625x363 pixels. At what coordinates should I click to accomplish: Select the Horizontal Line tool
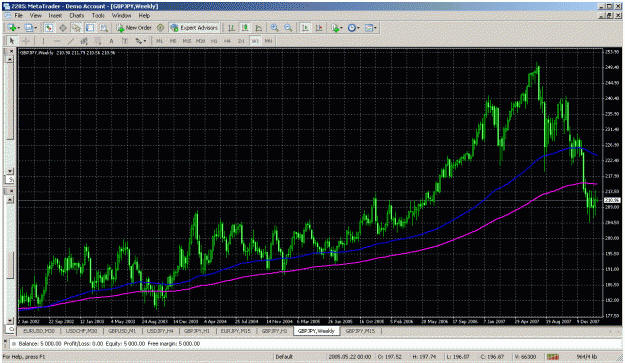(x=57, y=41)
